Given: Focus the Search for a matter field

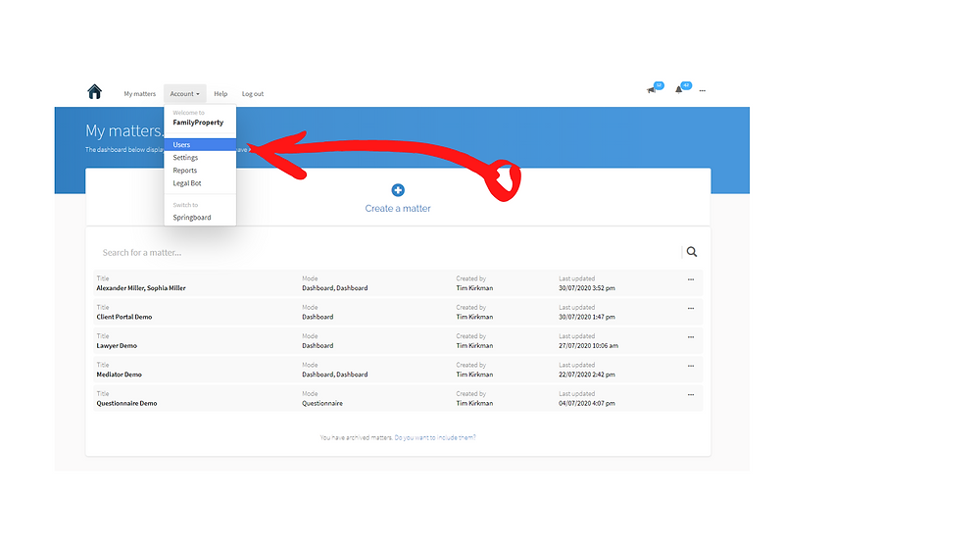Looking at the screenshot, I should tap(387, 253).
